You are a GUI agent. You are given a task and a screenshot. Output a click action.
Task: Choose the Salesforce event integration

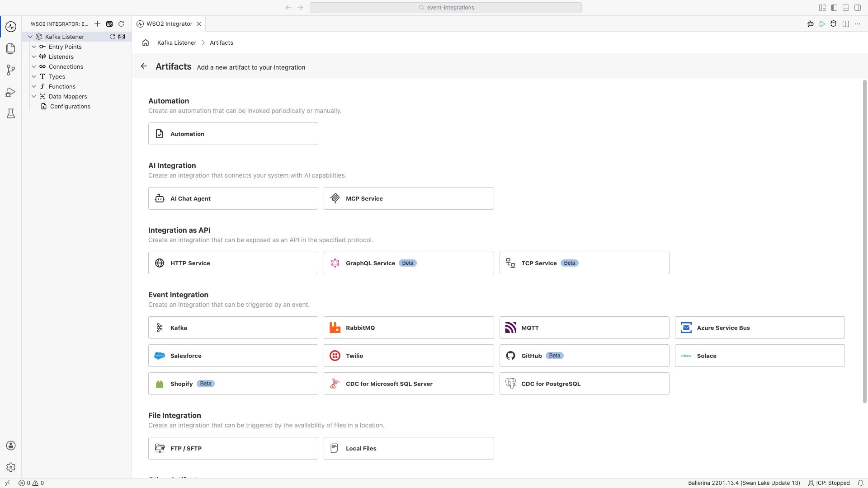pos(233,356)
